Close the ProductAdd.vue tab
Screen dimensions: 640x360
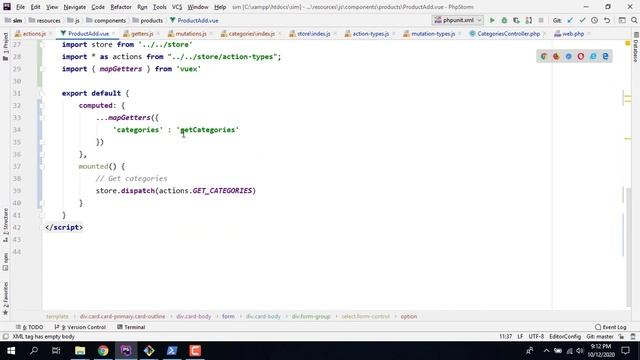[x=113, y=34]
